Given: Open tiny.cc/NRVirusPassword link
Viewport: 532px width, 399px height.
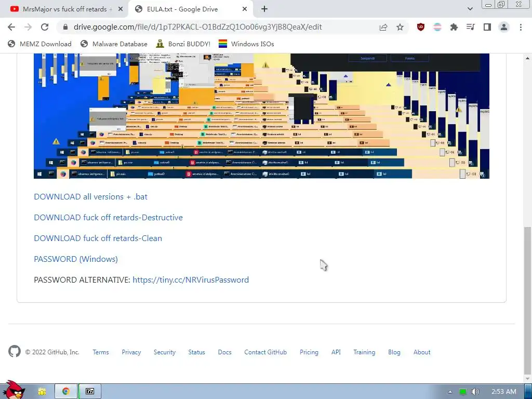Looking at the screenshot, I should coord(191,280).
